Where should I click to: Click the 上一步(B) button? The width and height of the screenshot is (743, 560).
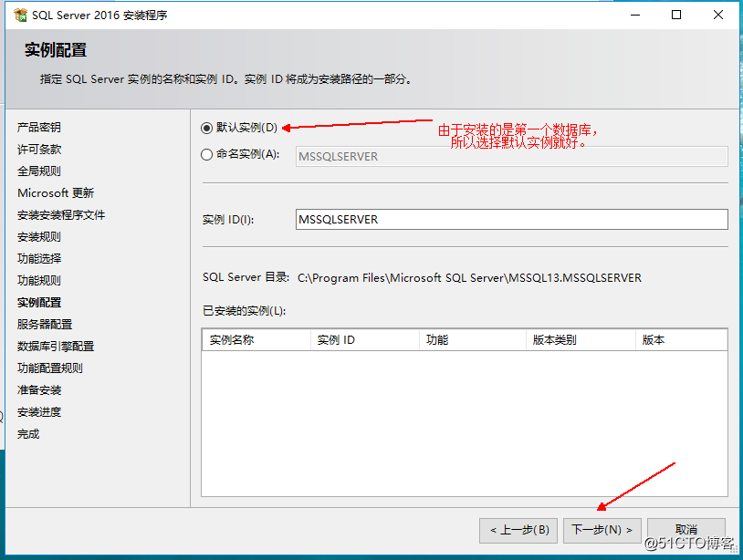tap(518, 530)
